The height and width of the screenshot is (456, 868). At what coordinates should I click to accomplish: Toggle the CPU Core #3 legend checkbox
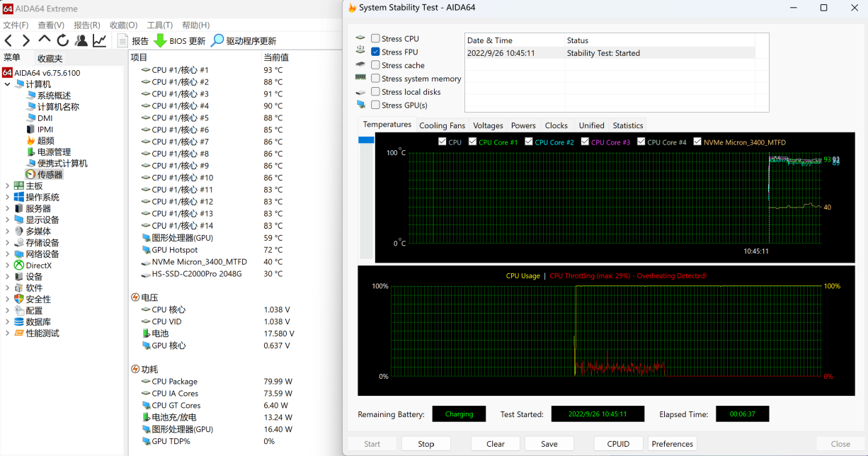click(585, 142)
